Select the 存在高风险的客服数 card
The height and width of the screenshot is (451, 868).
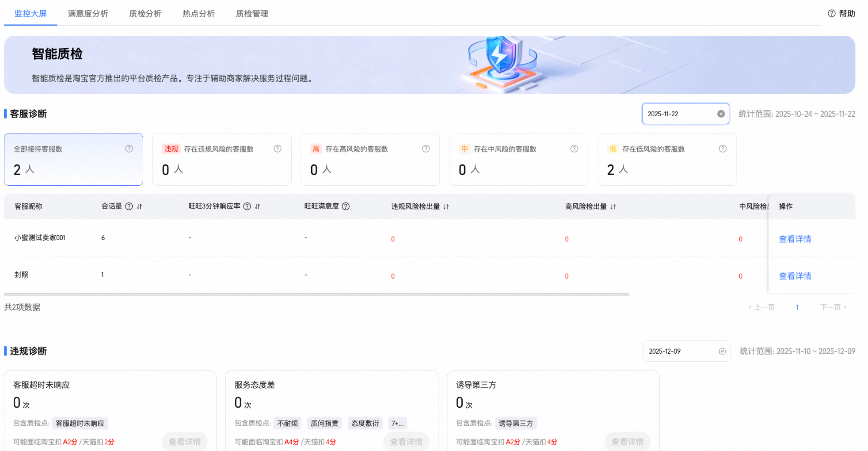pos(370,159)
